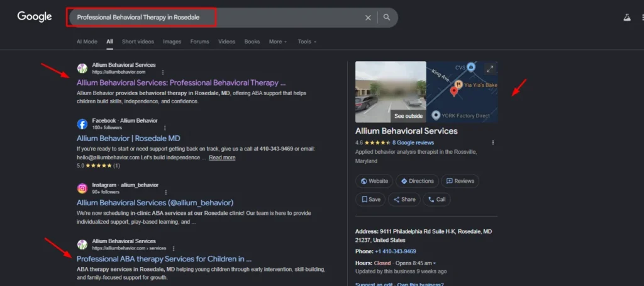Click the Allium Behavioral Services panel title
This screenshot has height=286, width=644.
pos(406,131)
